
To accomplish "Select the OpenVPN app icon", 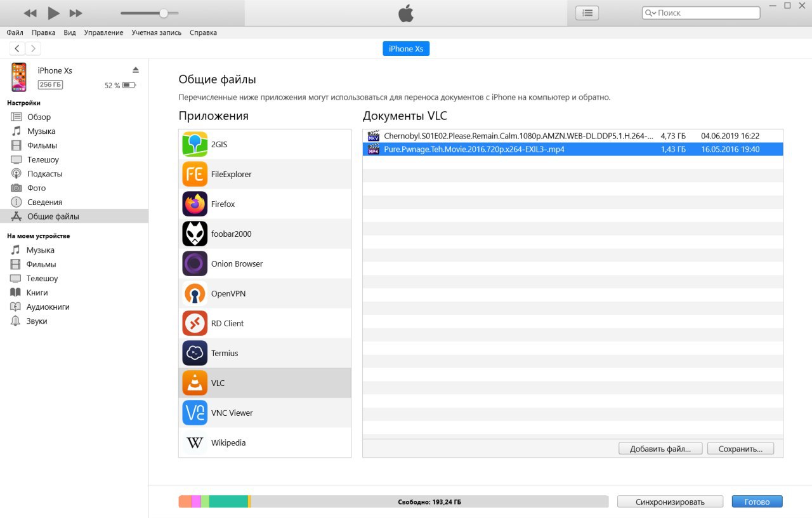I will click(195, 293).
